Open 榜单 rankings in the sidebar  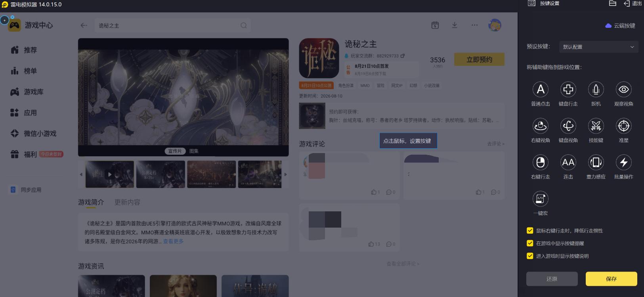pyautogui.click(x=24, y=71)
